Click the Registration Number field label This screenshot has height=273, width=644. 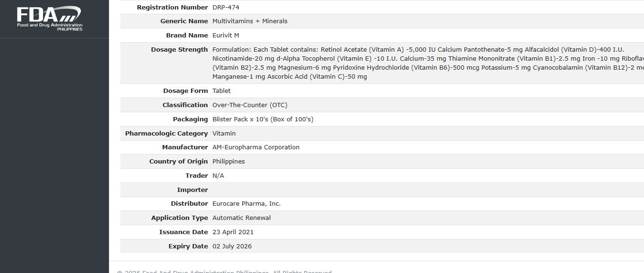(x=172, y=7)
